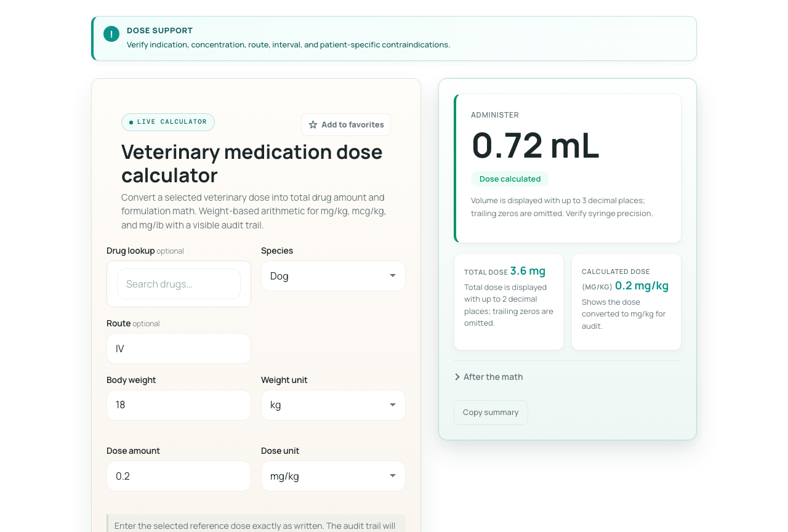Open the Dose unit dropdown showing mg/kg

(333, 476)
